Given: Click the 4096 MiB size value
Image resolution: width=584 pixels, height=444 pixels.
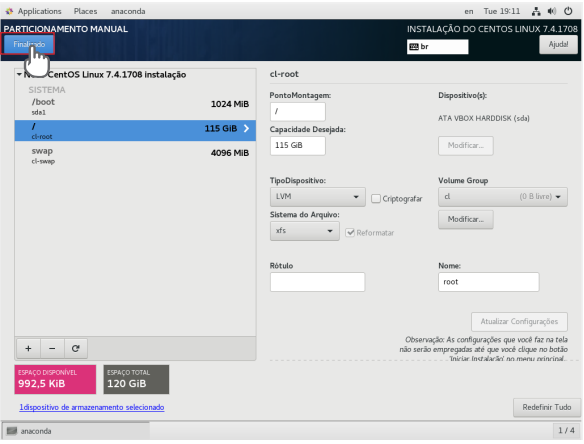Looking at the screenshot, I should point(230,153).
